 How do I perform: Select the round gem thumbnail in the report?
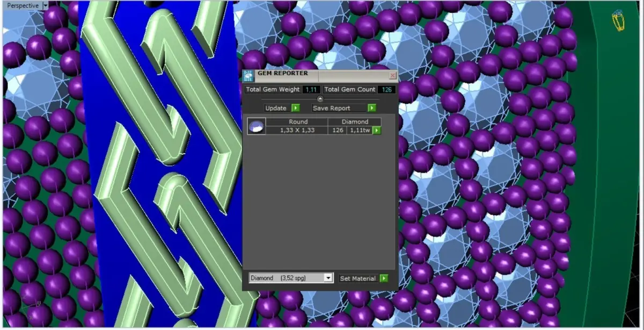257,126
